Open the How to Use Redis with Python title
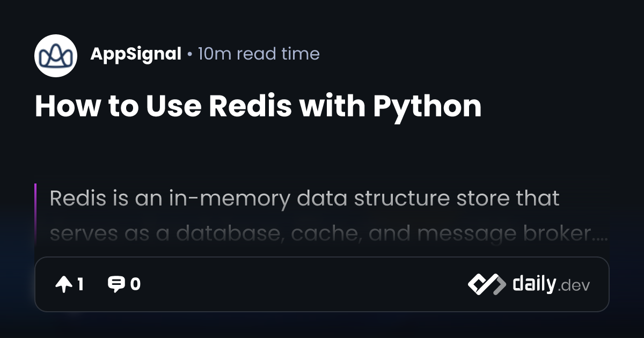The width and height of the screenshot is (644, 338). pos(258,106)
